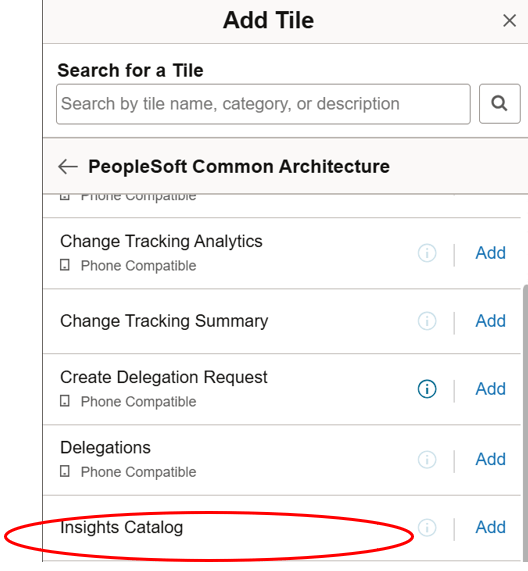Show info for Insights Catalog
The width and height of the screenshot is (528, 571).
pos(427,527)
